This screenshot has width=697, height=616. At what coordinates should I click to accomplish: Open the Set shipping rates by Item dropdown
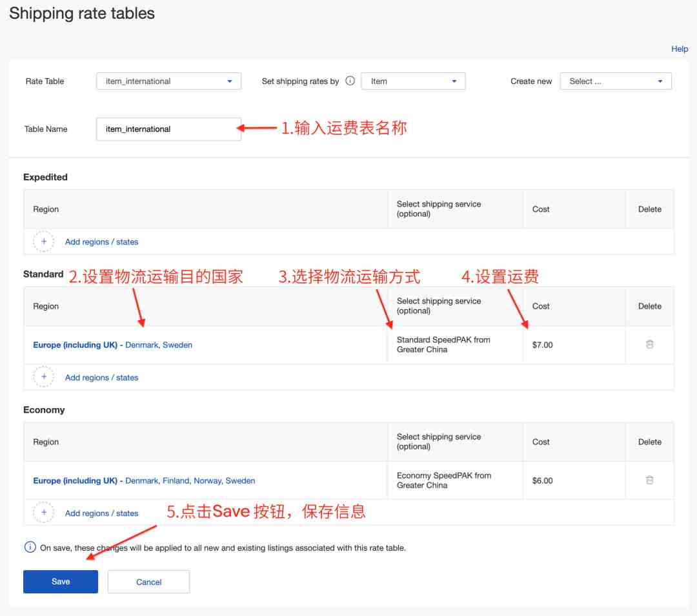click(x=413, y=81)
